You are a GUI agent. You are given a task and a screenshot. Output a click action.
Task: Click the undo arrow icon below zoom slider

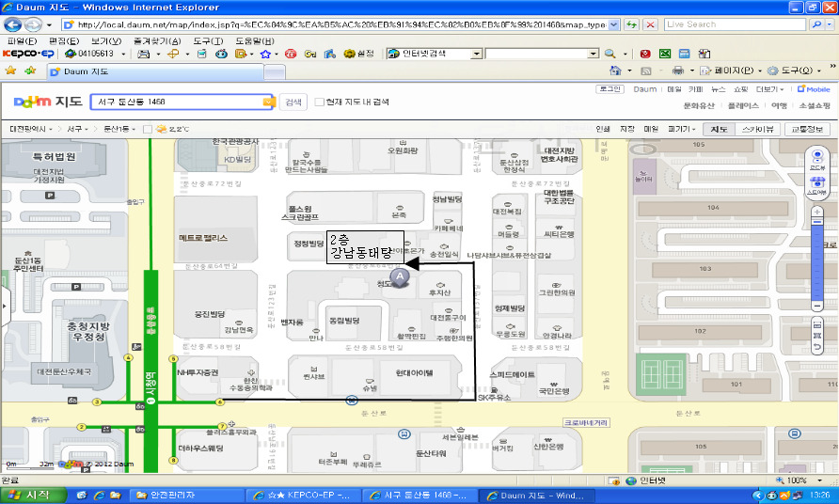click(x=817, y=347)
